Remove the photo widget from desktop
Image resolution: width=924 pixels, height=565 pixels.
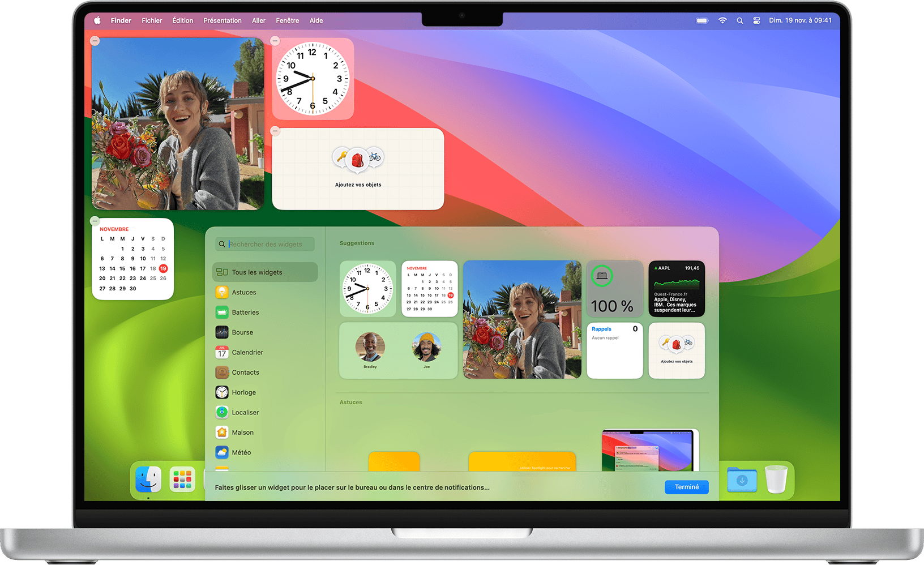pos(95,41)
